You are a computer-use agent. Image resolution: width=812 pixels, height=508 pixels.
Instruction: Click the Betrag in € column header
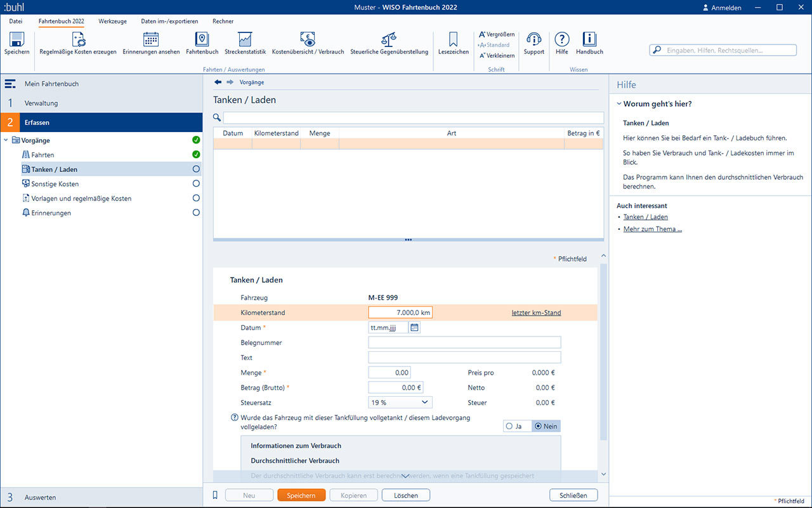coord(584,133)
